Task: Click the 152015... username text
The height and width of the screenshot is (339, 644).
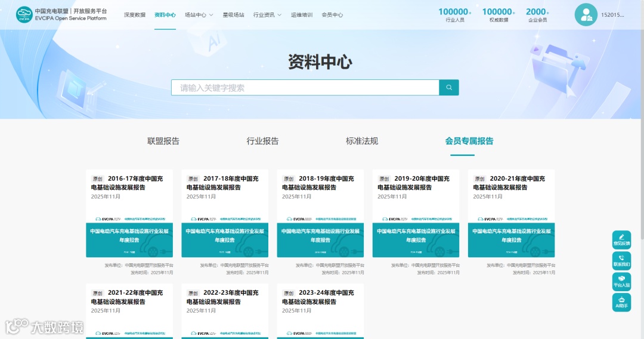Action: click(612, 15)
